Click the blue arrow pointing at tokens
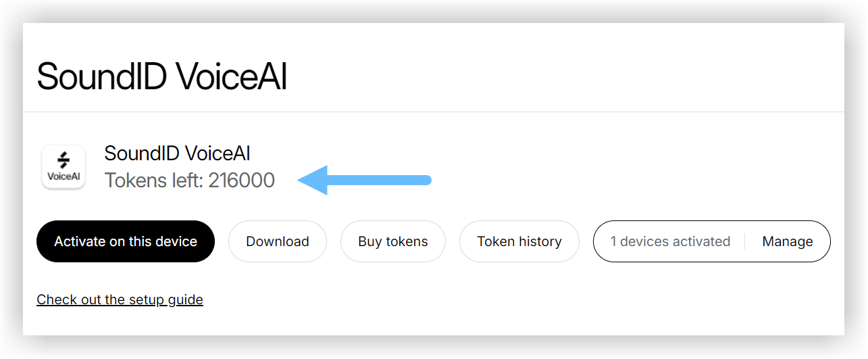 [364, 180]
